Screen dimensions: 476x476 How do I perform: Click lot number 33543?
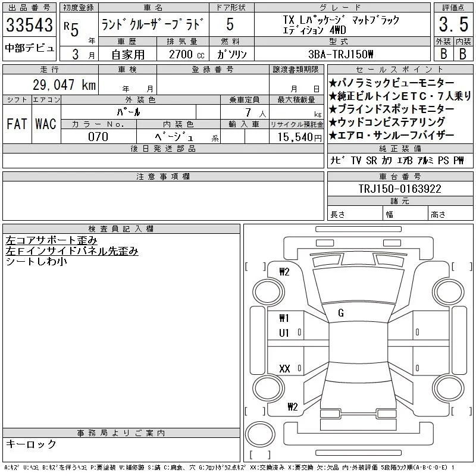coord(29,25)
